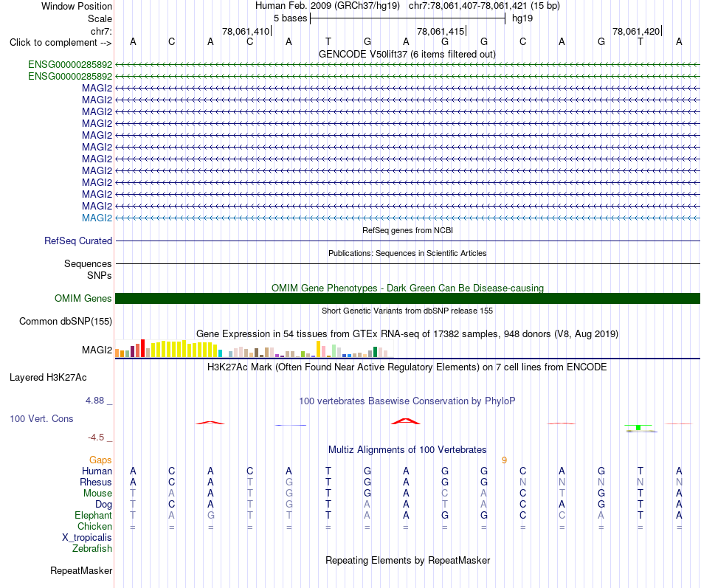Click the hg19 label beside scale bar
This screenshot has height=588, width=701.
tap(522, 18)
